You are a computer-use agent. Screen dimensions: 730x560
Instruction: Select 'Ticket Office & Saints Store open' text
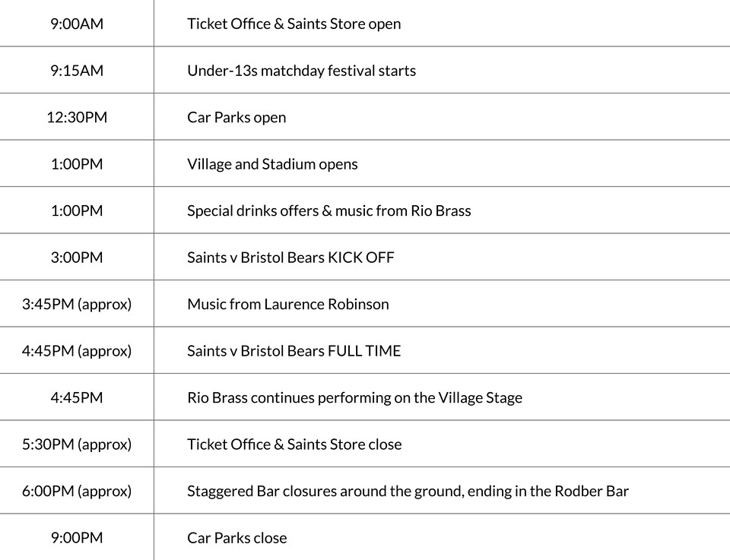(294, 24)
